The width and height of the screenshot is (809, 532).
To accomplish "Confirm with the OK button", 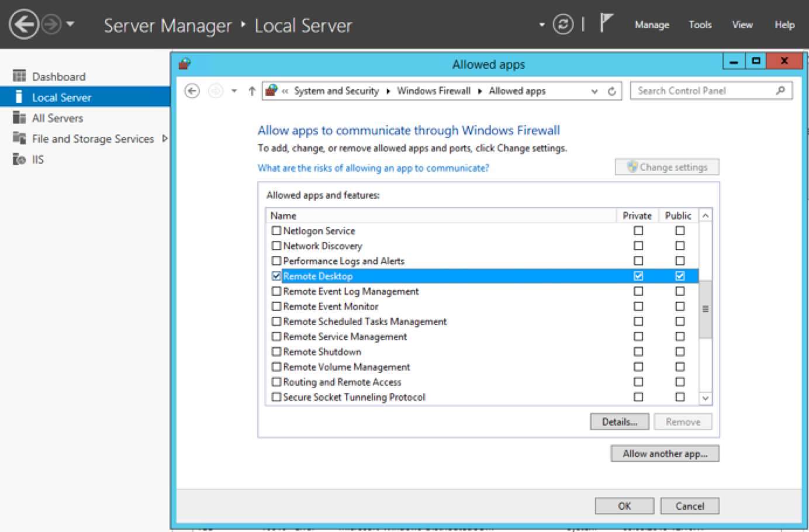I will pyautogui.click(x=624, y=506).
